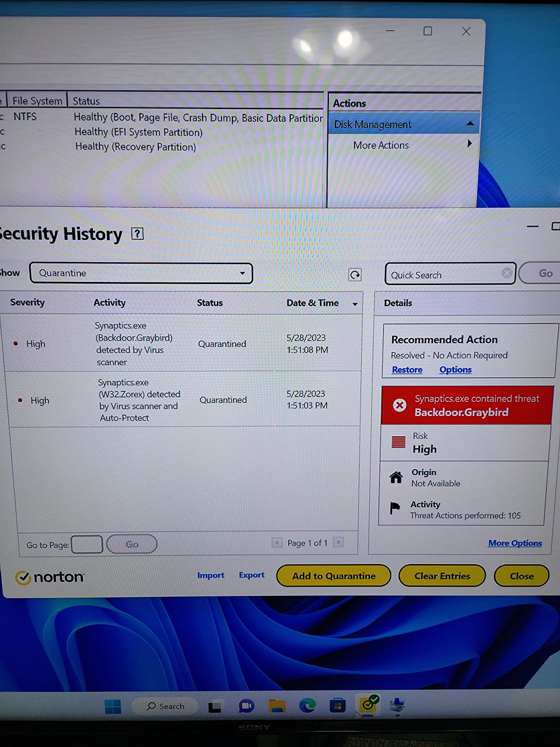Viewport: 560px width, 747px height.
Task: Focus the Quick Search input field
Action: (x=451, y=274)
